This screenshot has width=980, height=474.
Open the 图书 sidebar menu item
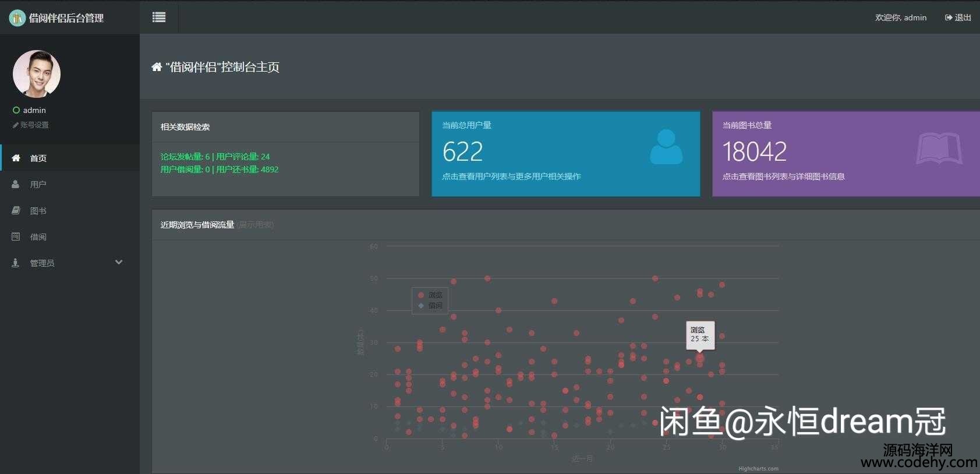(x=38, y=211)
